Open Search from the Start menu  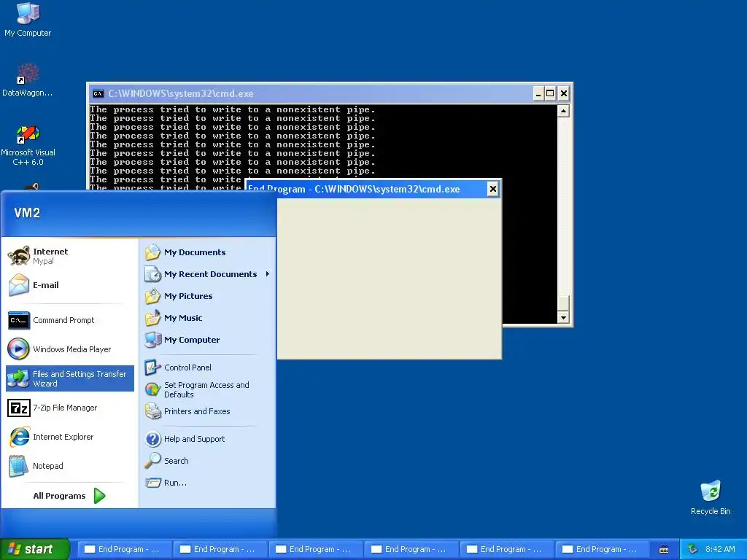tap(207, 461)
